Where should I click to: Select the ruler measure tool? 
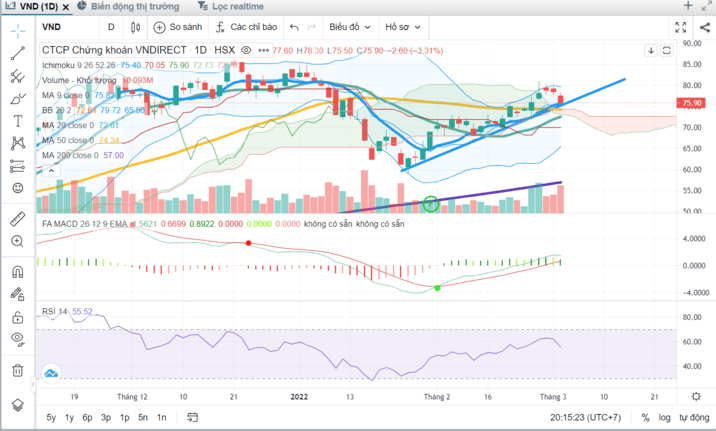pyautogui.click(x=17, y=218)
